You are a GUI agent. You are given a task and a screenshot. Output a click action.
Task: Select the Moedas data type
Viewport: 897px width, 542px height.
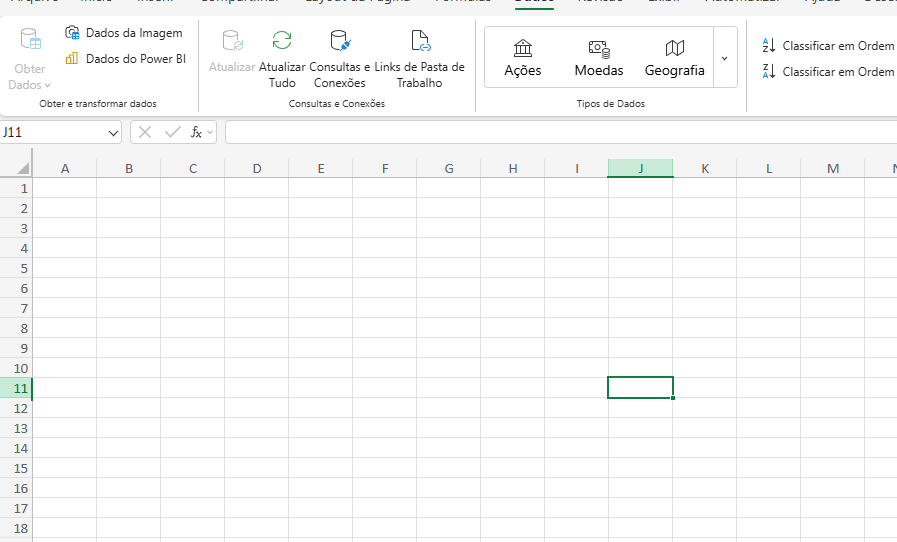coord(599,58)
